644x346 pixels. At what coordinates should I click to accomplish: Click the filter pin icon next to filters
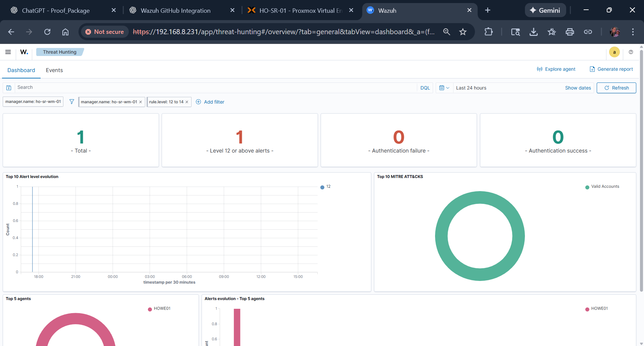[71, 102]
